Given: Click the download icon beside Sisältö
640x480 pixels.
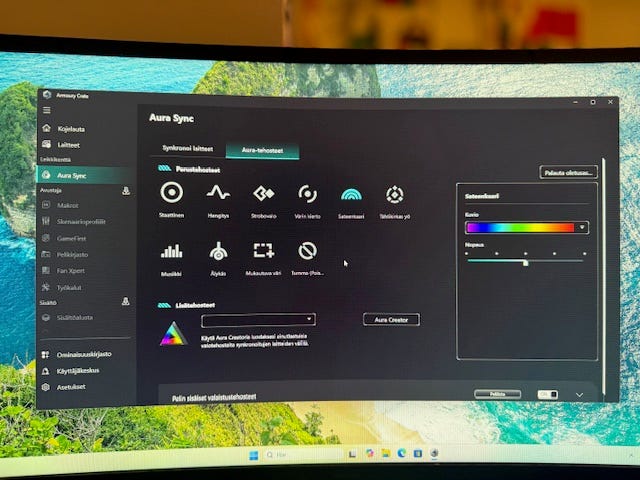Looking at the screenshot, I should point(126,302).
